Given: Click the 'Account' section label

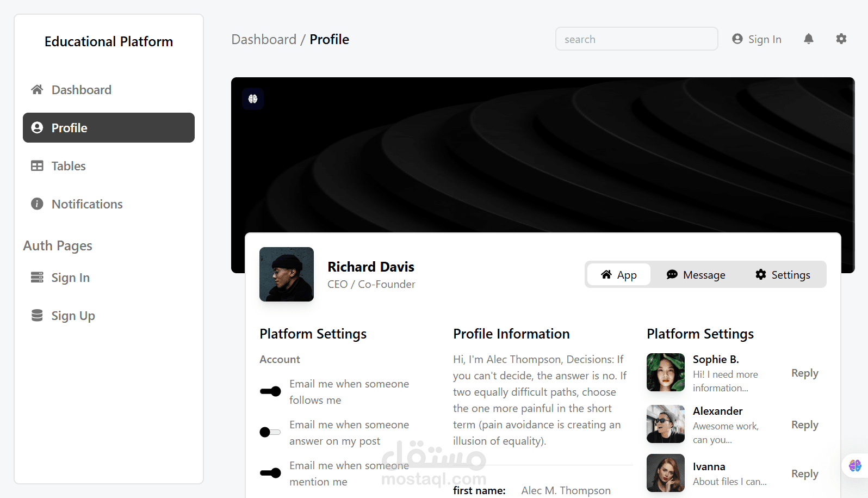Looking at the screenshot, I should (280, 359).
